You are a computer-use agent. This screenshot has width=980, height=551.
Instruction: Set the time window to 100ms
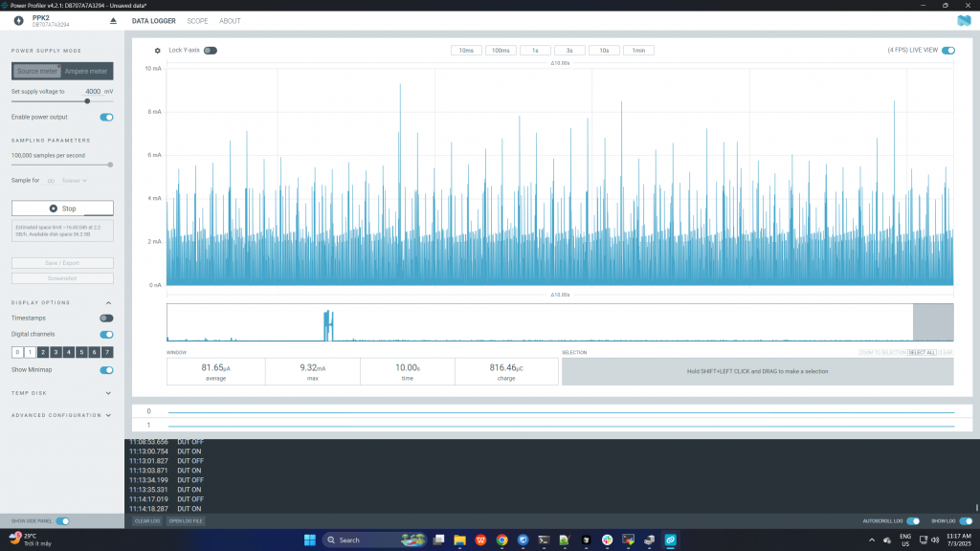501,50
